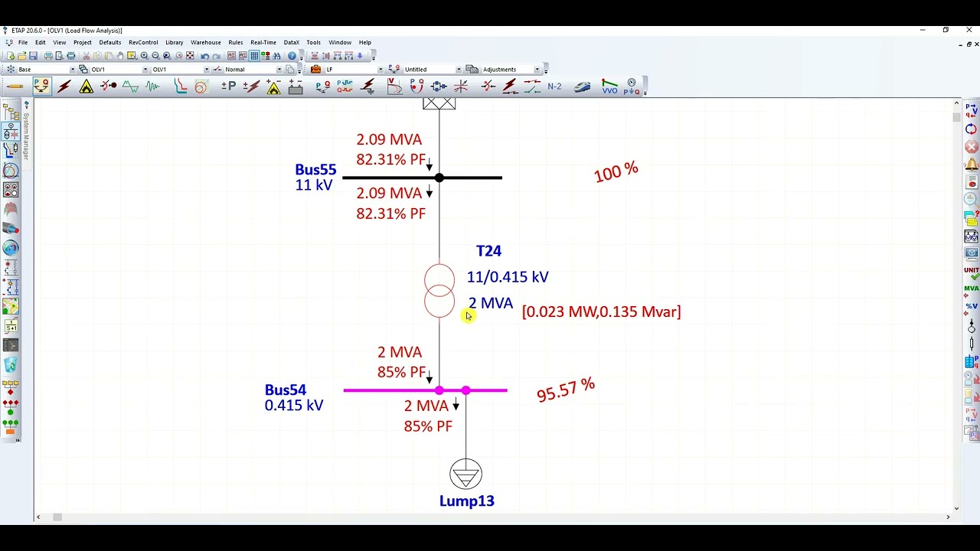Click the Bus54 label text
The height and width of the screenshot is (551, 980).
[x=286, y=390]
